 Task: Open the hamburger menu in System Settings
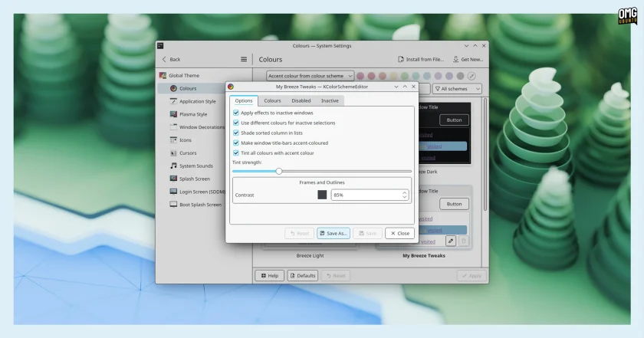(x=244, y=59)
